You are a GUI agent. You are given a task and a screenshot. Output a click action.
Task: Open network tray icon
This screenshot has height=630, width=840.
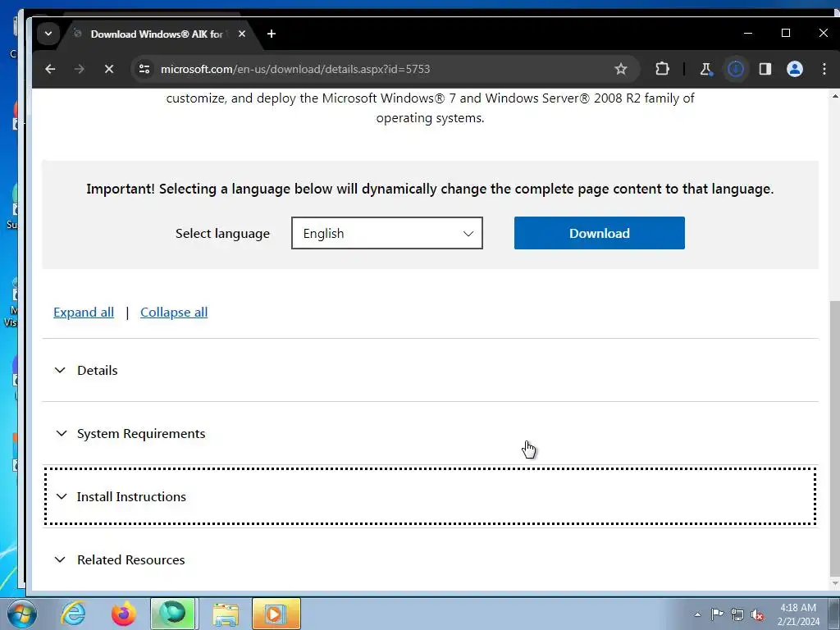pyautogui.click(x=737, y=614)
